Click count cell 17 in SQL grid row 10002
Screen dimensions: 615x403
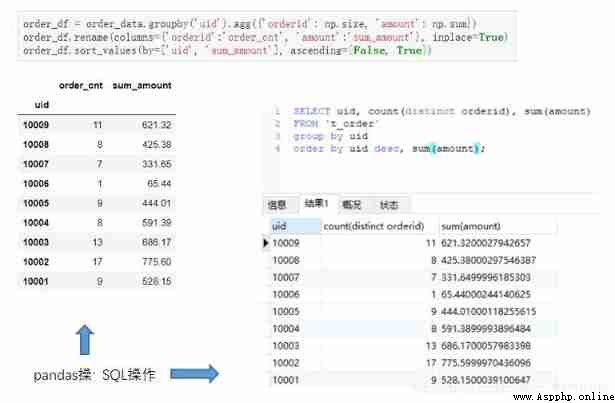click(431, 363)
